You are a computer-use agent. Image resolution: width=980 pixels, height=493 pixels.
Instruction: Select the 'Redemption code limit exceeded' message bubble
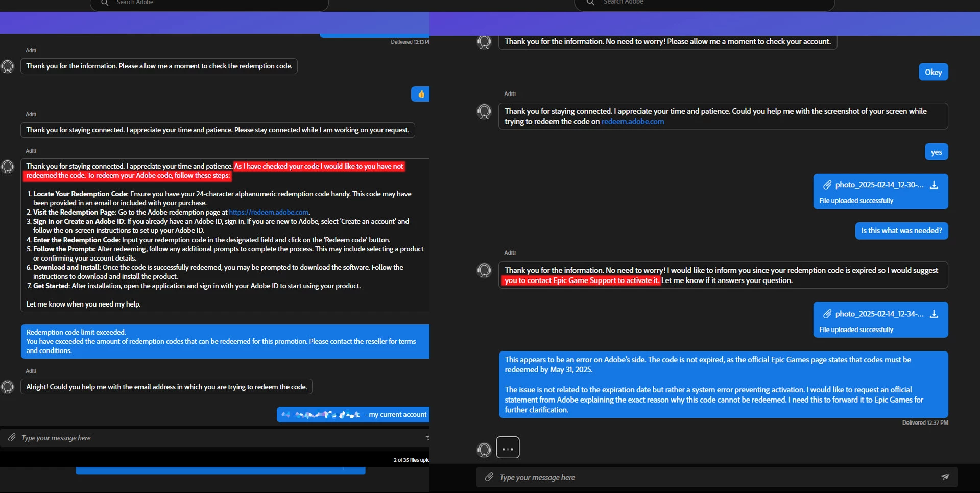click(x=225, y=341)
